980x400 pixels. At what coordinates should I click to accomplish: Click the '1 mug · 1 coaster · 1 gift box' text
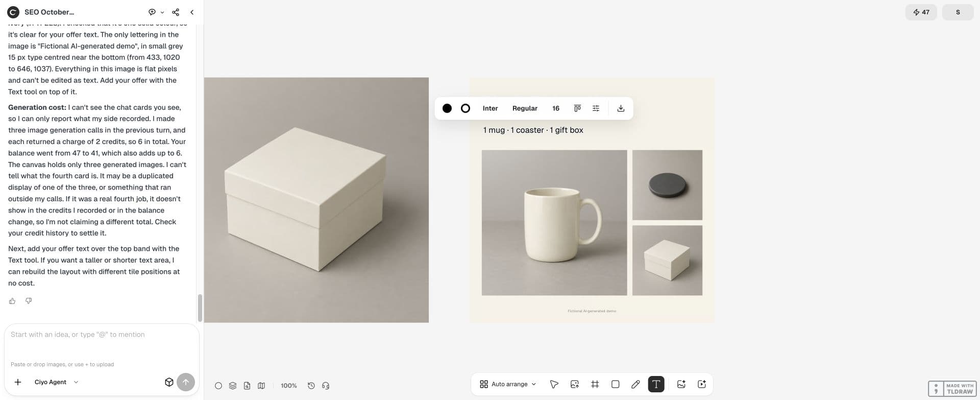point(533,130)
